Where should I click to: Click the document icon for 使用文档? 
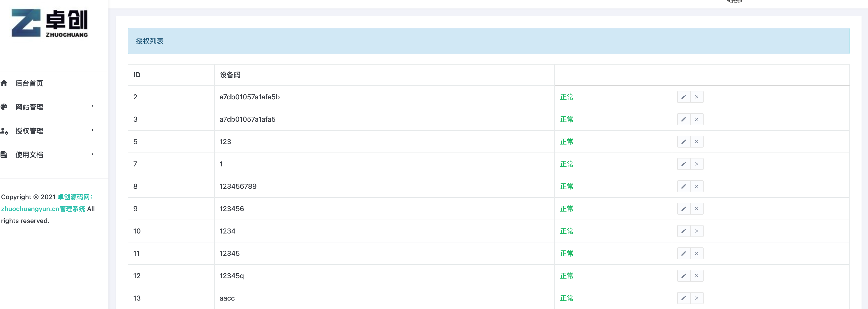click(x=4, y=154)
